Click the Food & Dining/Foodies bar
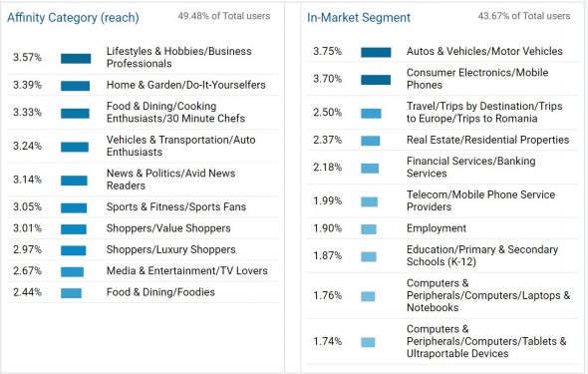588x374 pixels. (x=71, y=293)
